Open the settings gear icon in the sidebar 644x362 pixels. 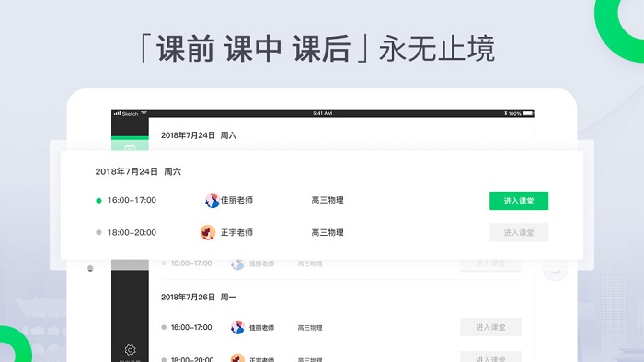[x=131, y=350]
